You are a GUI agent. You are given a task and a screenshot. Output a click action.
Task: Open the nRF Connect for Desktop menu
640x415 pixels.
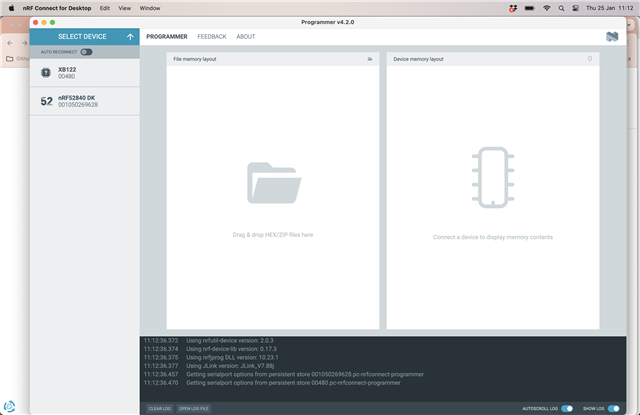[x=57, y=8]
